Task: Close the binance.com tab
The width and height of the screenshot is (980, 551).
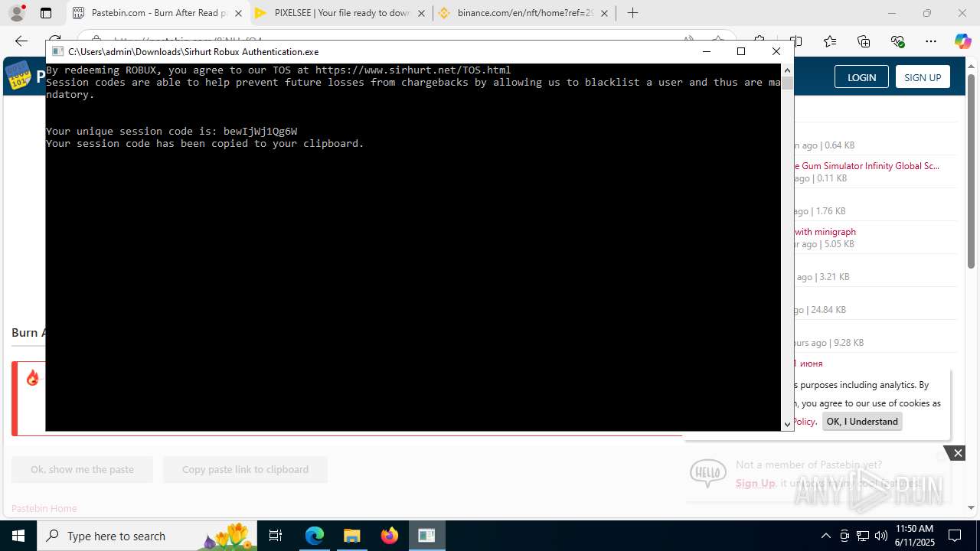Action: point(605,13)
